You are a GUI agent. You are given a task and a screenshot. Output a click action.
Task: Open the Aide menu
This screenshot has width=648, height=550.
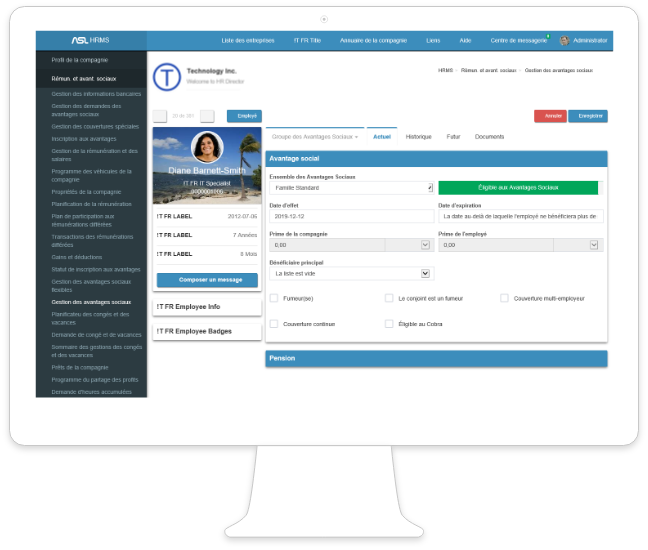coord(465,40)
